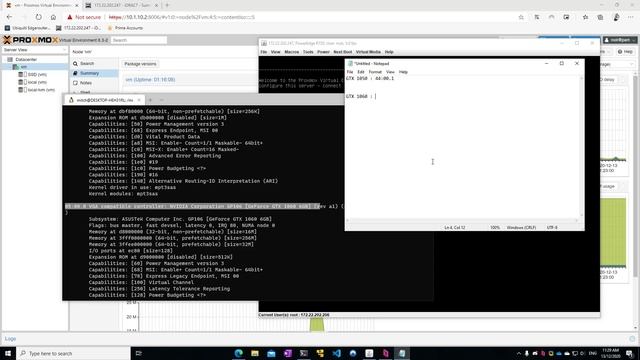The image size is (640, 360).
Task: Click the Notepad vertical scrollbar
Action: click(582, 147)
